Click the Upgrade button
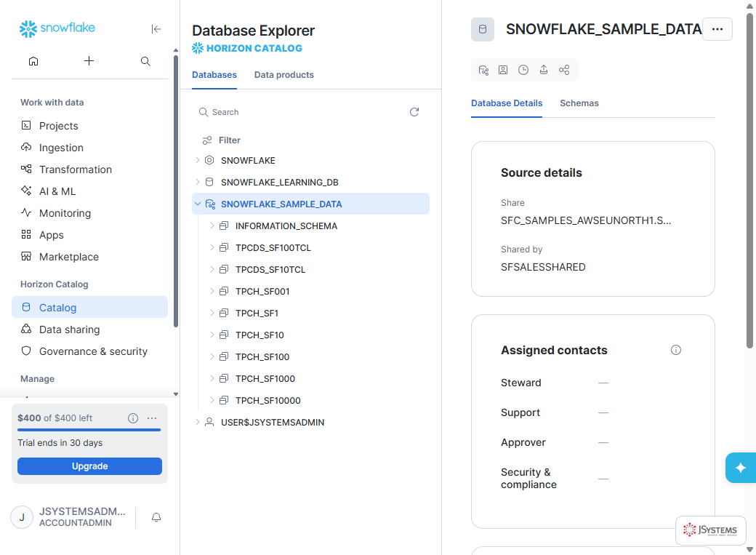 coord(89,466)
